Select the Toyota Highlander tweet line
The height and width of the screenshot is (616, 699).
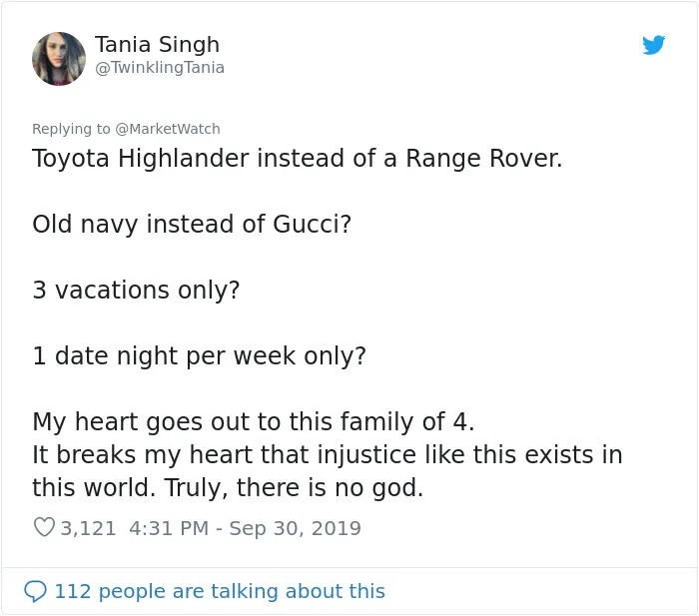[298, 159]
